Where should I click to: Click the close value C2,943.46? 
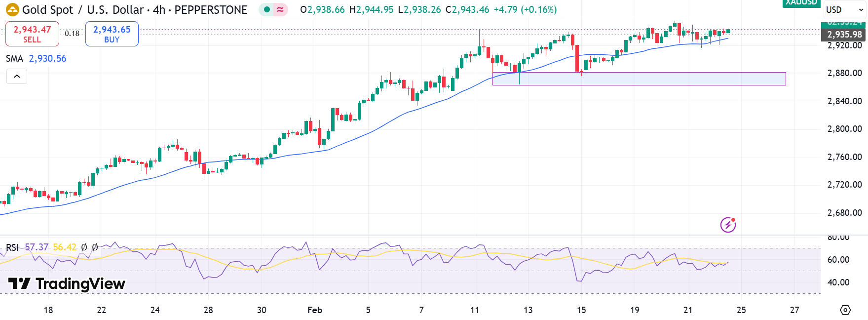(x=467, y=10)
